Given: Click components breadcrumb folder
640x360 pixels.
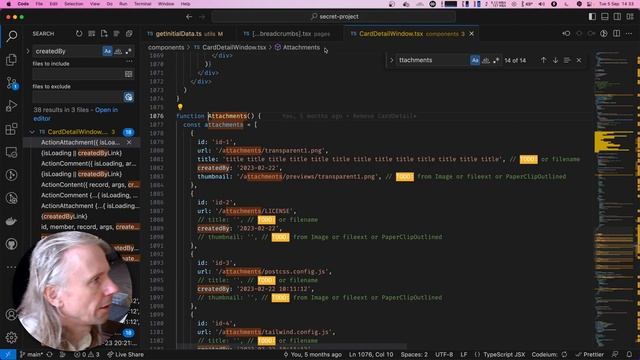Looking at the screenshot, I should [166, 47].
